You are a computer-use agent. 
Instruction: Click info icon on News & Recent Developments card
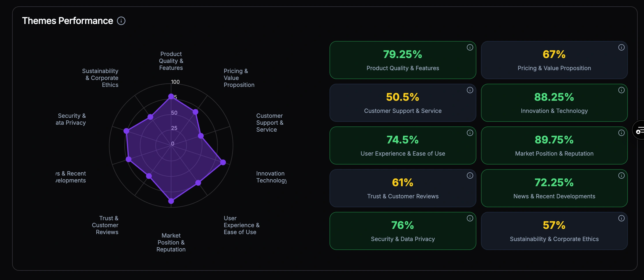(x=621, y=176)
